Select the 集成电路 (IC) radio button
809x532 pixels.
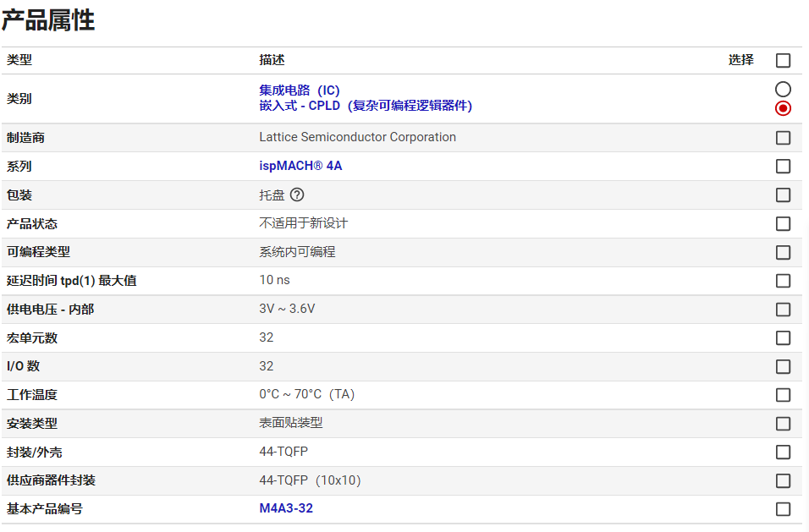[x=783, y=90]
